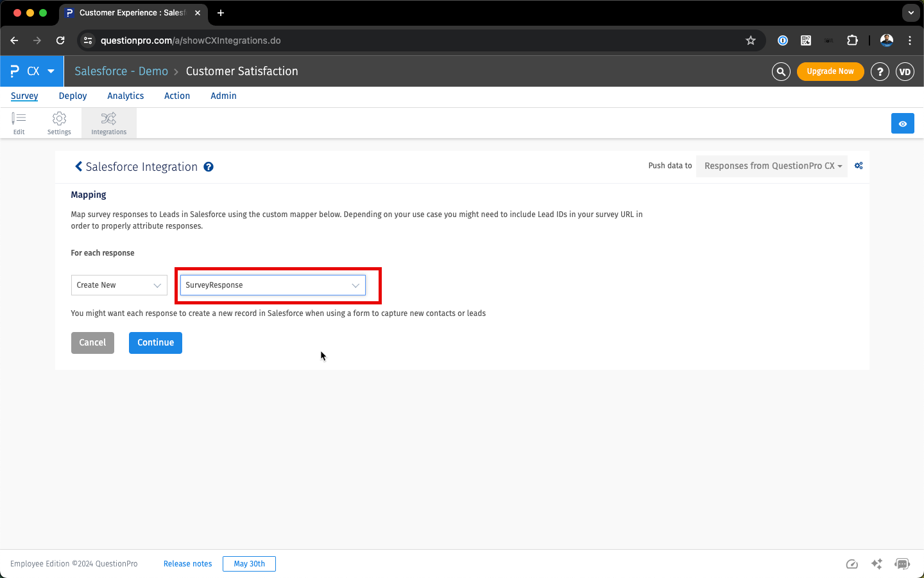
Task: Click the browser forward arrow
Action: (x=37, y=40)
